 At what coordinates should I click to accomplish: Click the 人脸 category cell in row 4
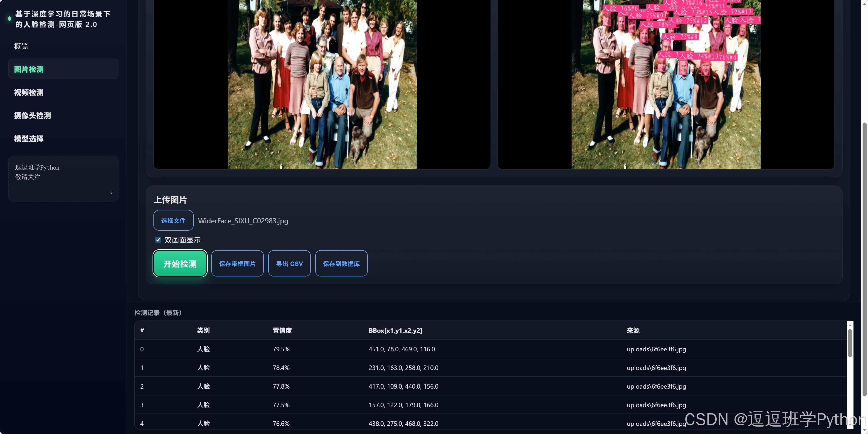point(204,423)
